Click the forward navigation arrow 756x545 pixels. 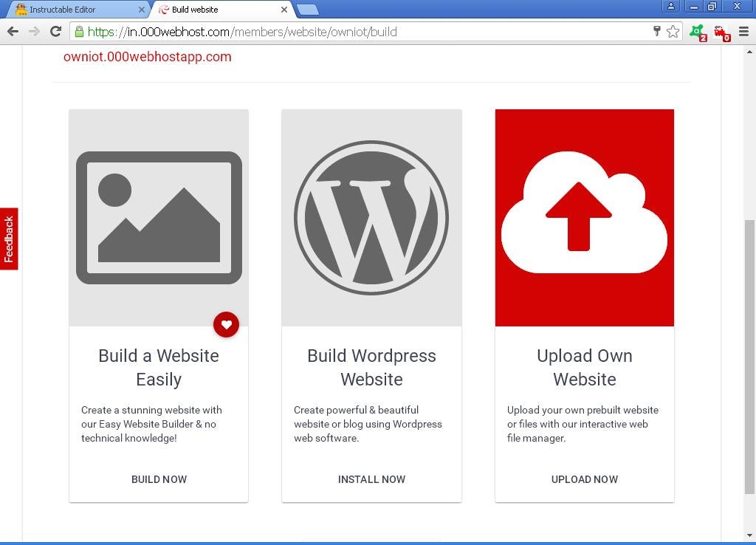pos(33,31)
